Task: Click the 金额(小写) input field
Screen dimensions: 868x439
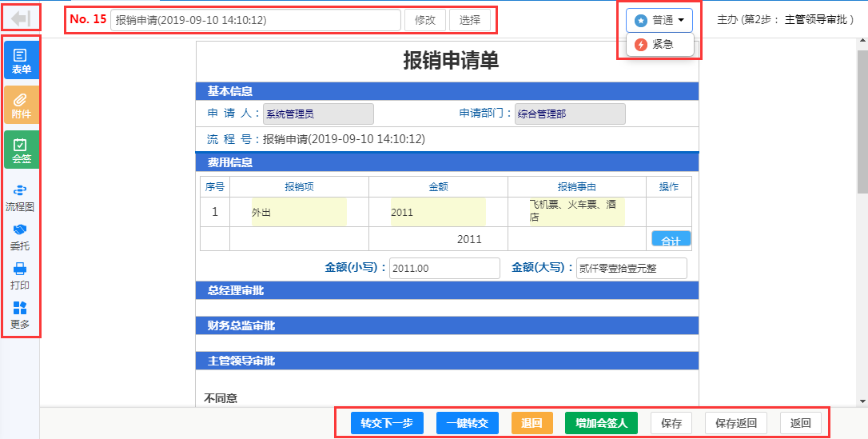Action: 444,269
